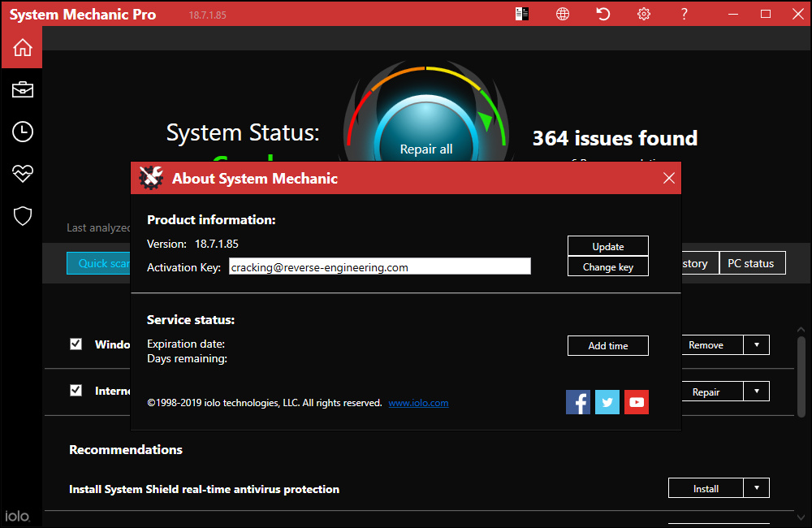Minimize the System Mechanic Pro window
Viewport: 812px width, 528px height.
[732, 14]
